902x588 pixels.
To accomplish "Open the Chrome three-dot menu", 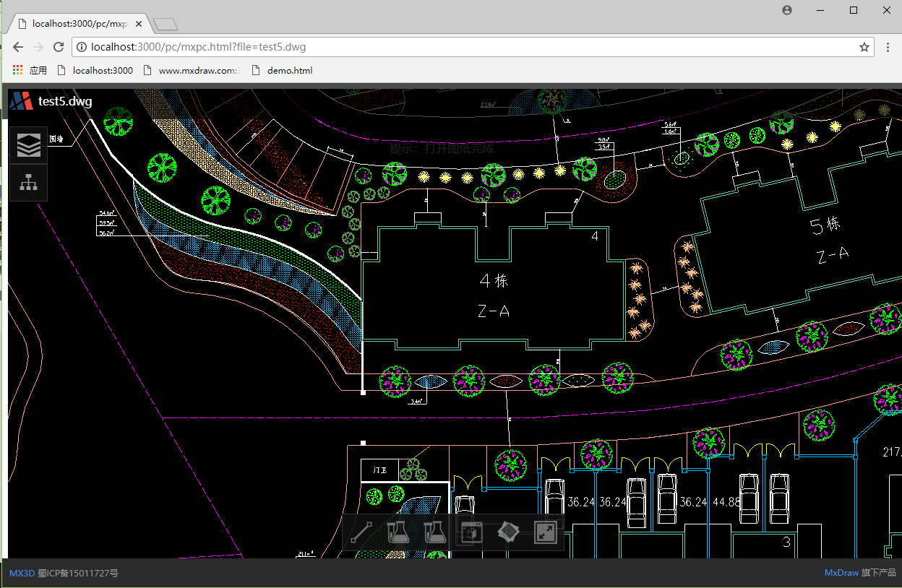I will 888,47.
